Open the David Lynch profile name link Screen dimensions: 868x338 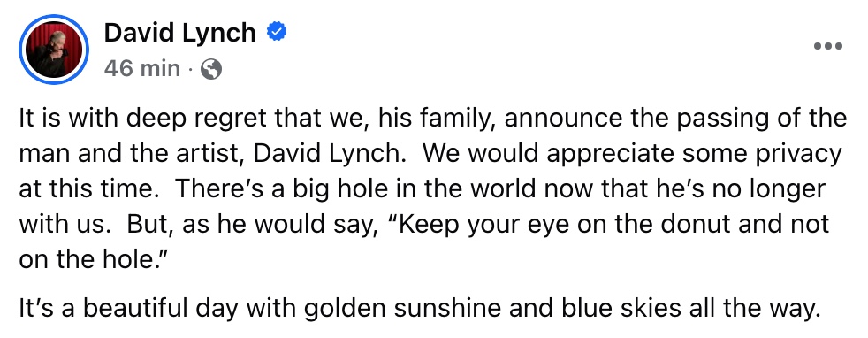[x=180, y=33]
